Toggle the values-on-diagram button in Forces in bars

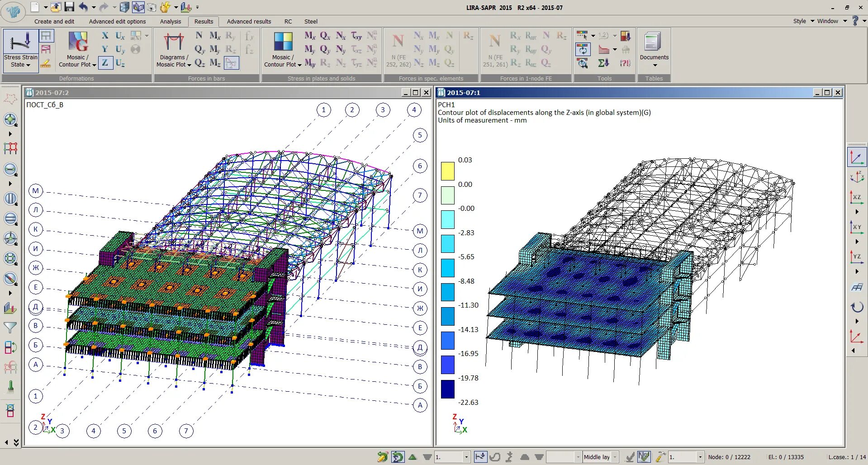[x=231, y=63]
